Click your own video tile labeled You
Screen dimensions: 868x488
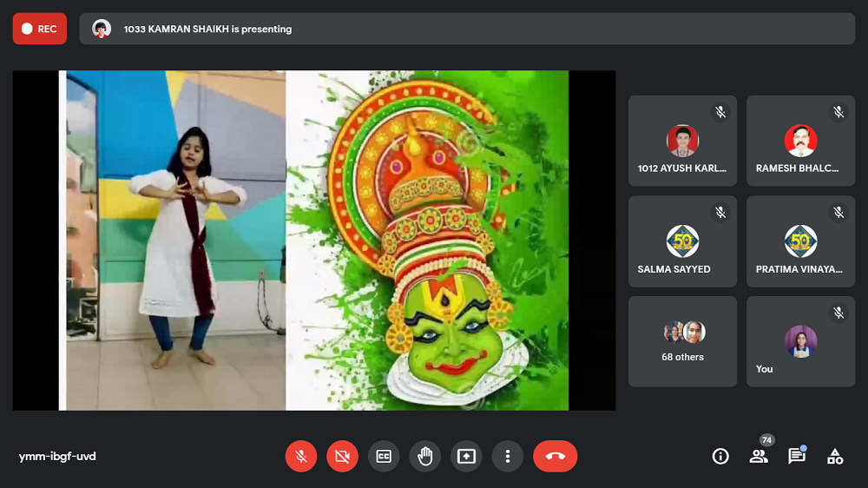pos(800,341)
